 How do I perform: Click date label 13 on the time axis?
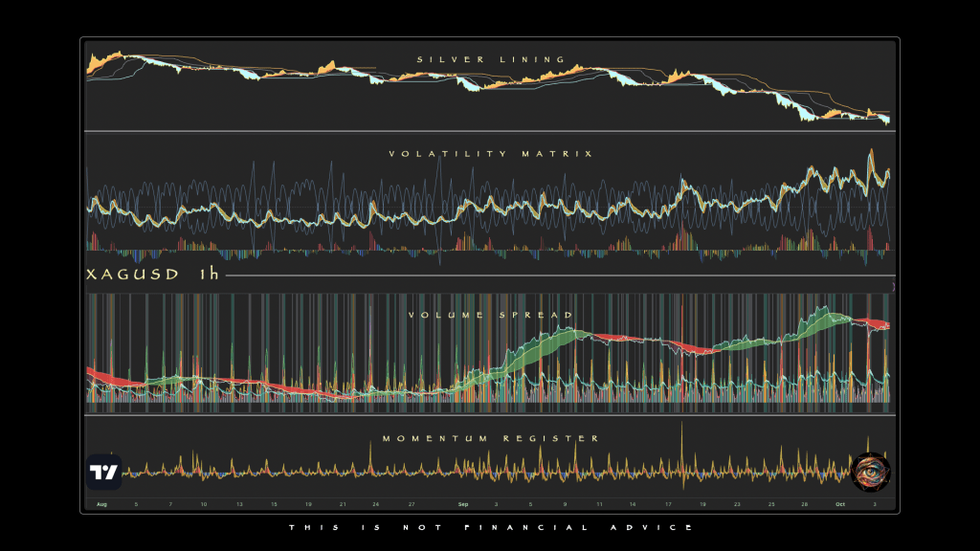(x=239, y=503)
